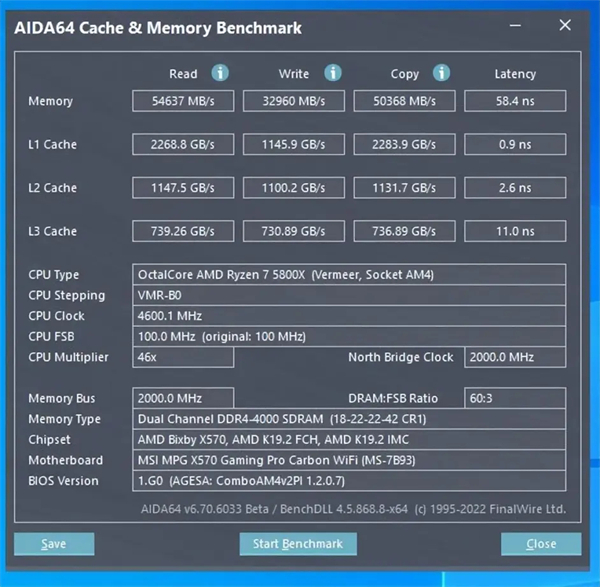
Task: Select the CPU Clock 4600.1 MHz field
Action: coord(349,316)
